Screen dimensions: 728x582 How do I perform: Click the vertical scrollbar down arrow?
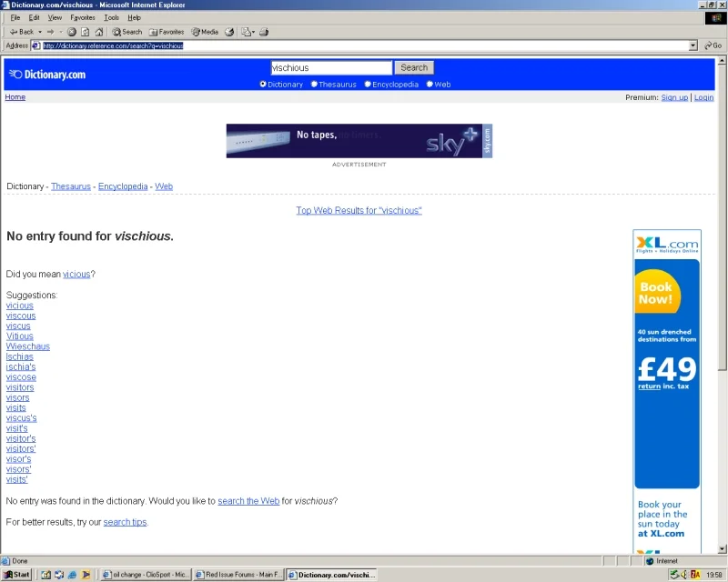pos(722,549)
